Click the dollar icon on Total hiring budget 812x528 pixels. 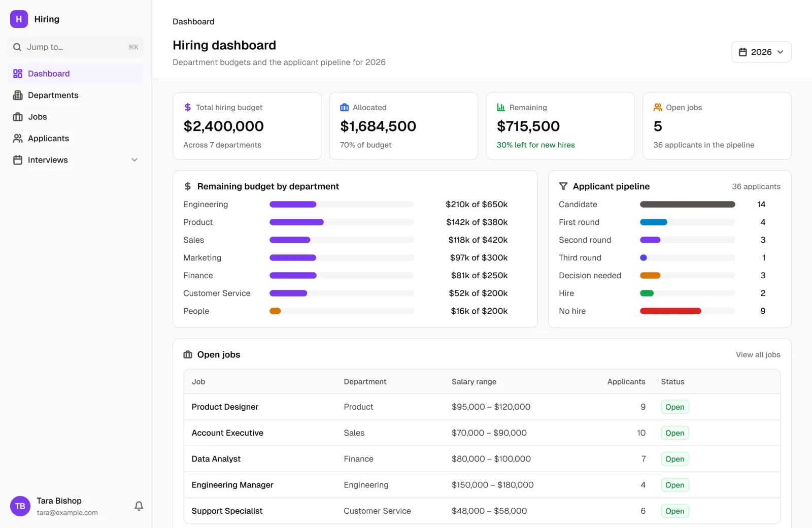(188, 108)
